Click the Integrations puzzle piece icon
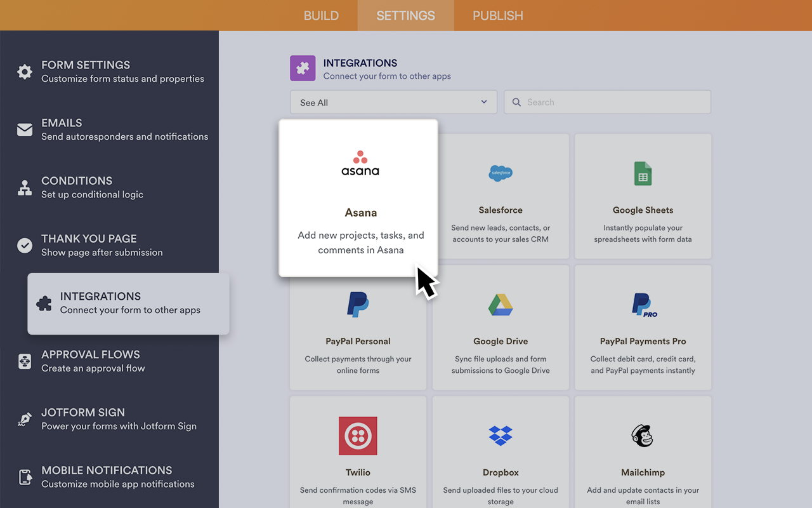This screenshot has height=508, width=812. pyautogui.click(x=303, y=68)
